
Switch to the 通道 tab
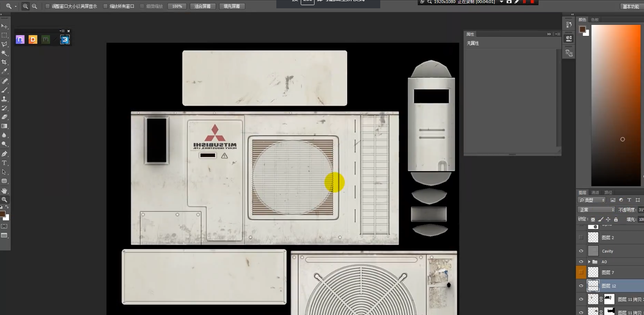(595, 192)
